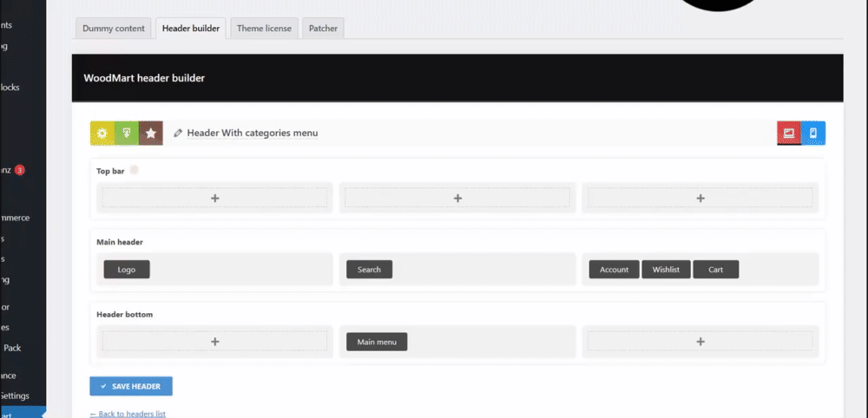
Task: Click the 'WoodMart header builder' title
Action: (144, 78)
